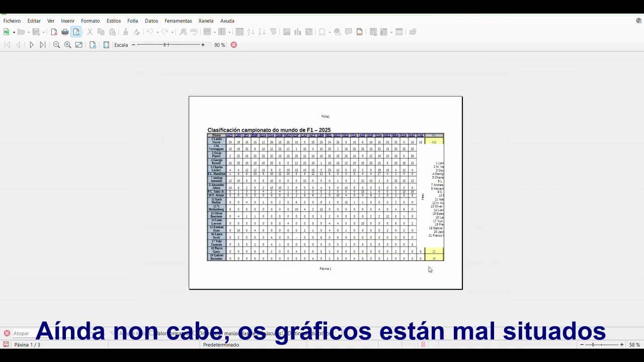
Task: Open the Format page dialog icon
Action: [x=93, y=45]
